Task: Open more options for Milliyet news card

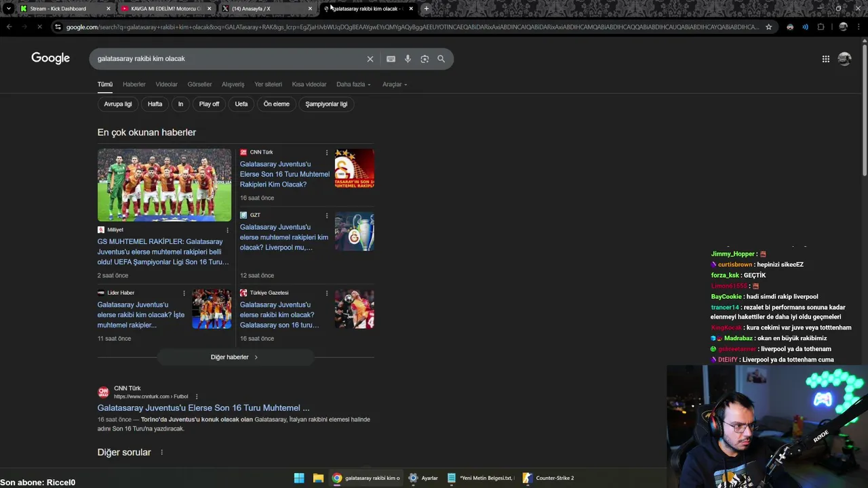Action: tap(227, 230)
